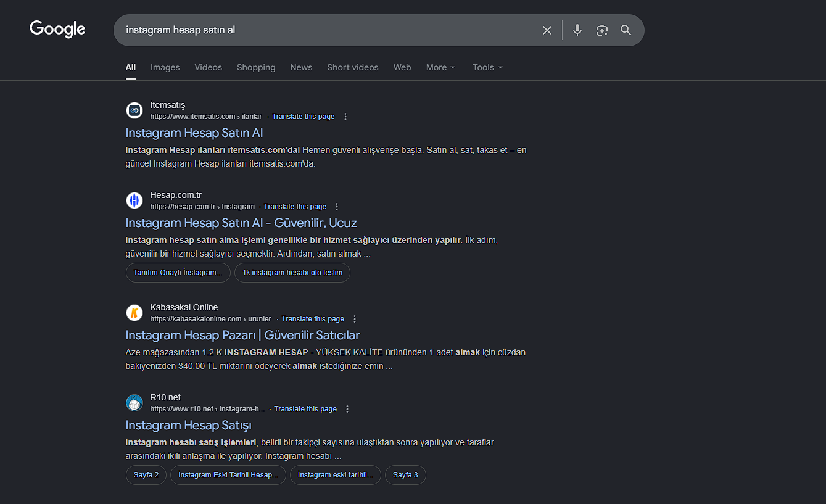826x504 pixels.
Task: Click the Hesap.com.tr site favicon
Action: click(x=134, y=200)
